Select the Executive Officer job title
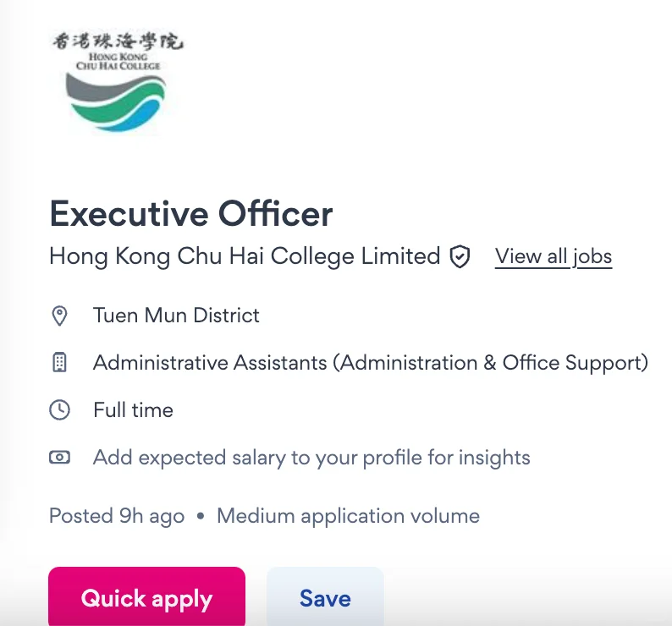The height and width of the screenshot is (626, 672). click(x=191, y=213)
